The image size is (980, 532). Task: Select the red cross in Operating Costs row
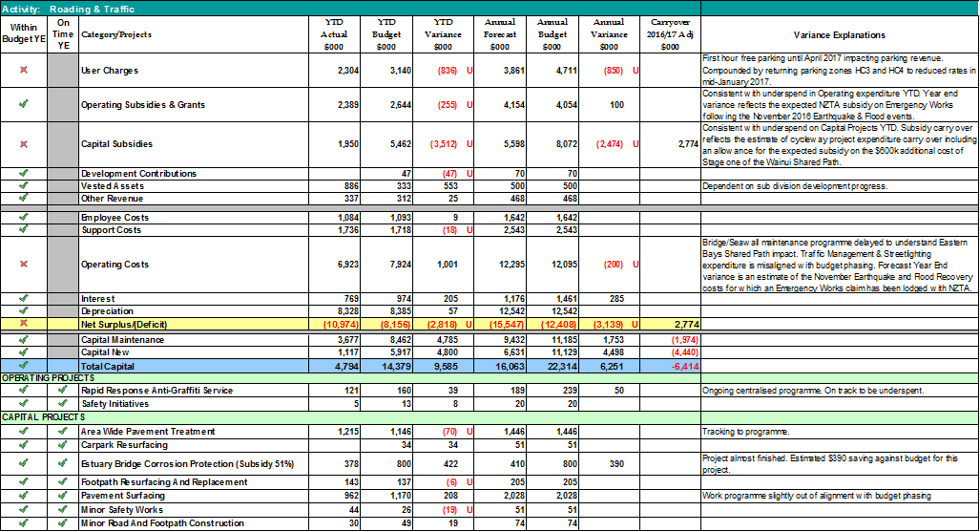point(23,264)
